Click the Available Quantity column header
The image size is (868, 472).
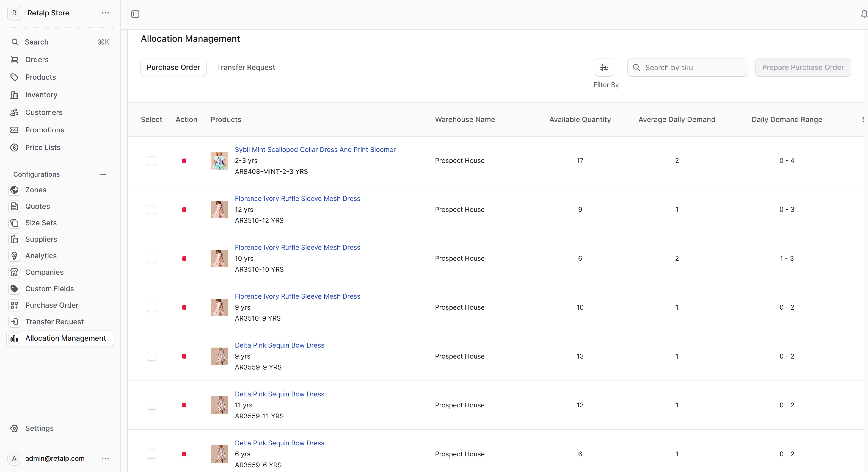(580, 120)
